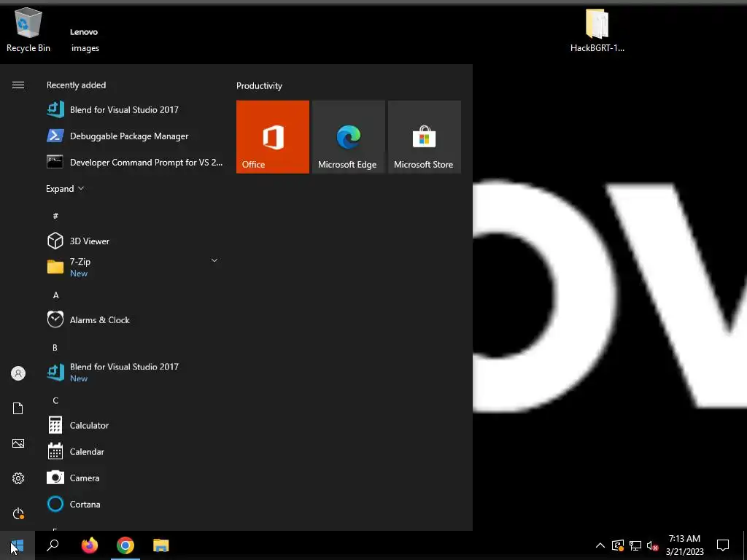Screen dimensions: 747x560
Task: Open Settings gear in Start sidebar
Action: (x=18, y=478)
